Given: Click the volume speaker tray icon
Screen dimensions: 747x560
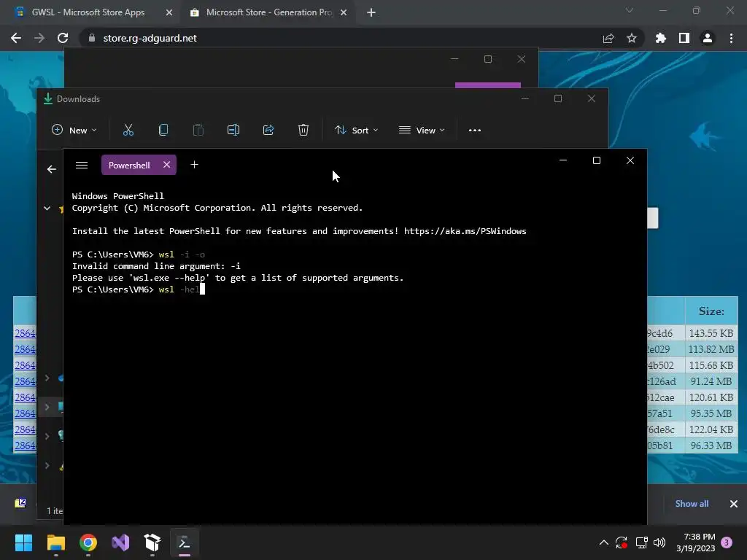Looking at the screenshot, I should click(659, 542).
